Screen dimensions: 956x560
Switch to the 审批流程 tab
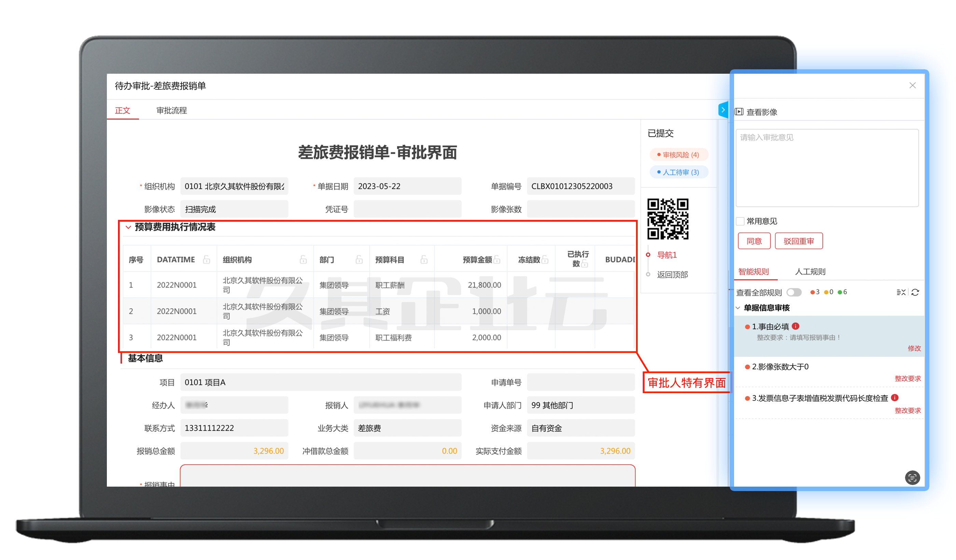[x=171, y=110]
